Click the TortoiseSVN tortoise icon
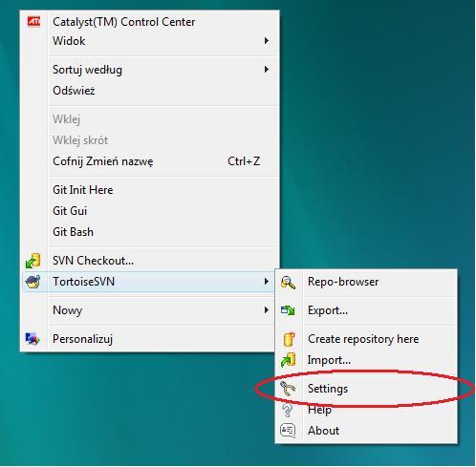476x467 pixels. (33, 282)
